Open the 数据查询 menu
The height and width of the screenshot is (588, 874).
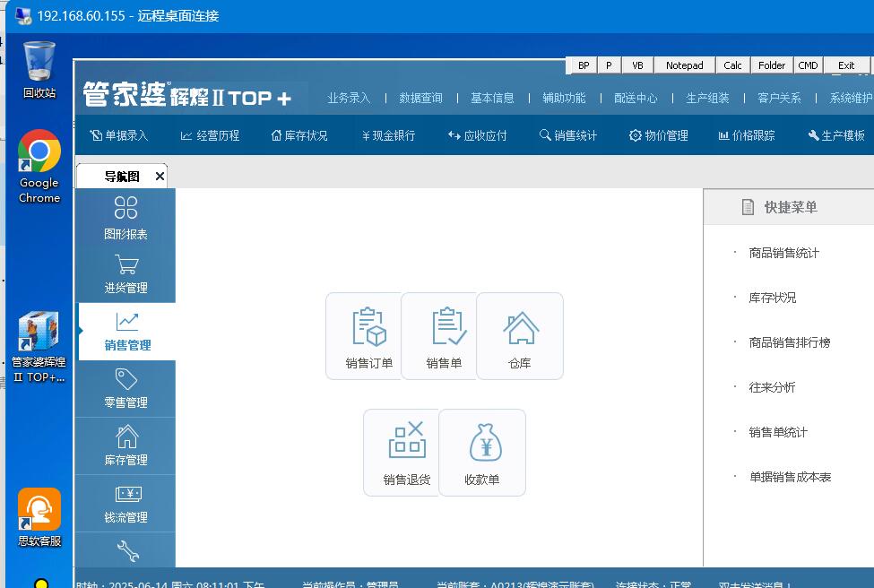click(x=420, y=98)
